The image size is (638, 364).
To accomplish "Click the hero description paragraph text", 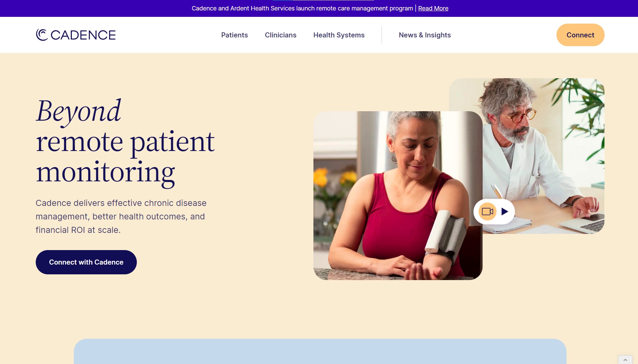I will pos(121,216).
